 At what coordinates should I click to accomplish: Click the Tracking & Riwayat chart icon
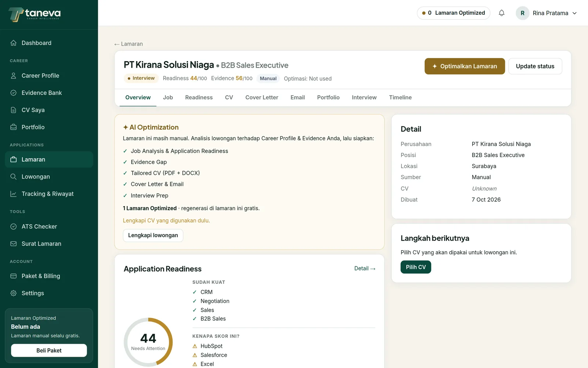tap(14, 194)
